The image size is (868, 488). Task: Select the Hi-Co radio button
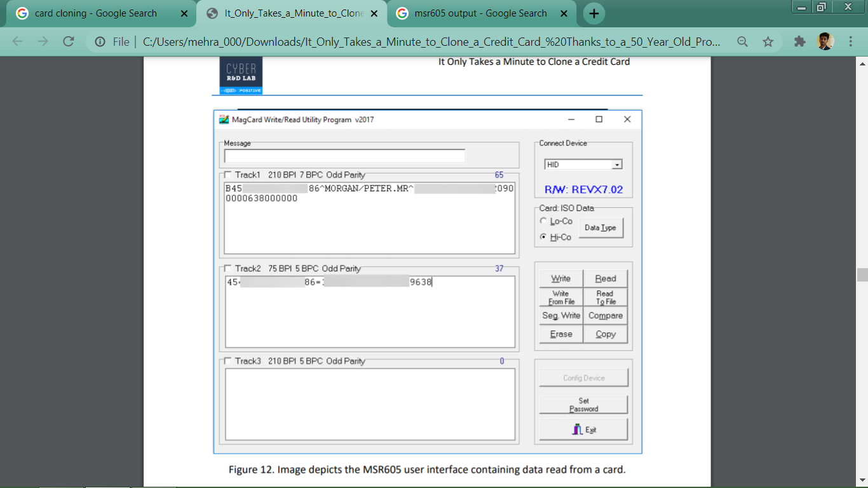pyautogui.click(x=543, y=237)
